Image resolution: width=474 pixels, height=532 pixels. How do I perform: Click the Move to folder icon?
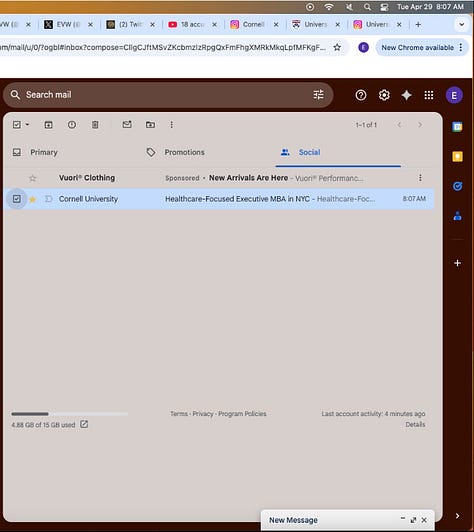pyautogui.click(x=150, y=125)
